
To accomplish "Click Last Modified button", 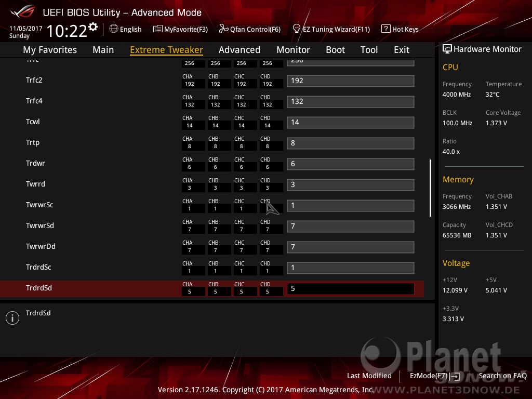I will coord(369,376).
